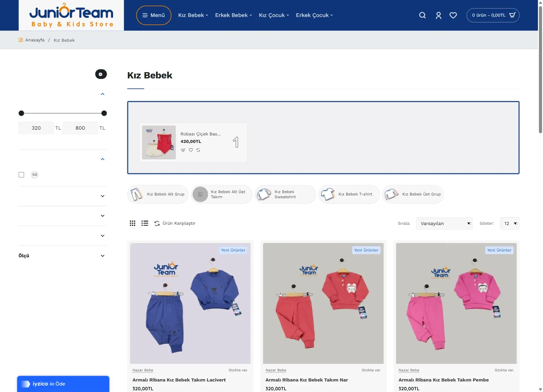Open Kız Bebek T-shirt category icon

328,194
